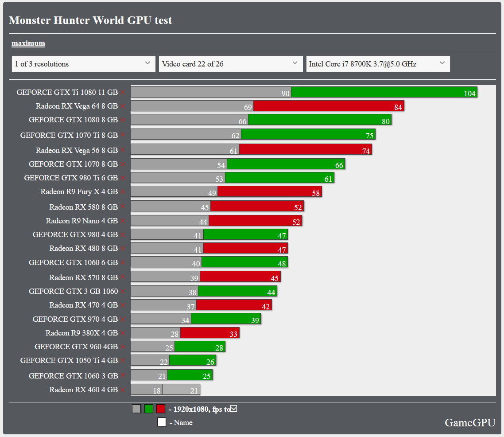Click the red legend color swatch
Viewport: 504px width, 437px height.
coord(161,409)
